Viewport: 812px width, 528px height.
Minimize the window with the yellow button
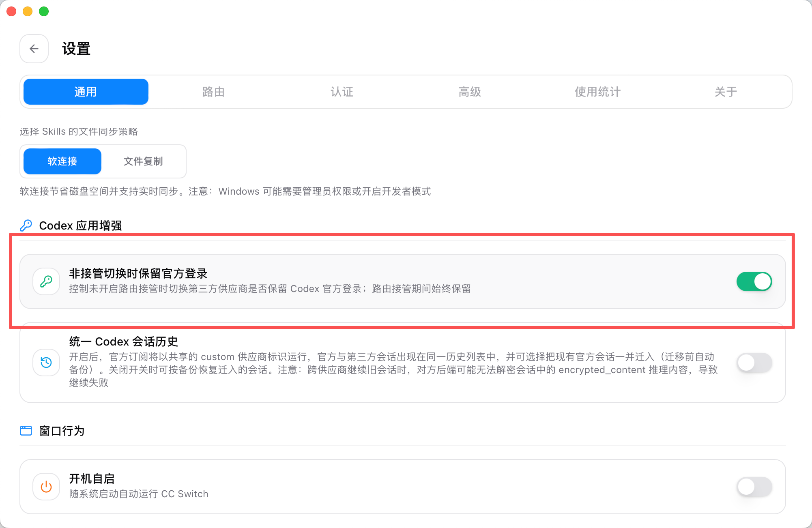click(x=28, y=11)
